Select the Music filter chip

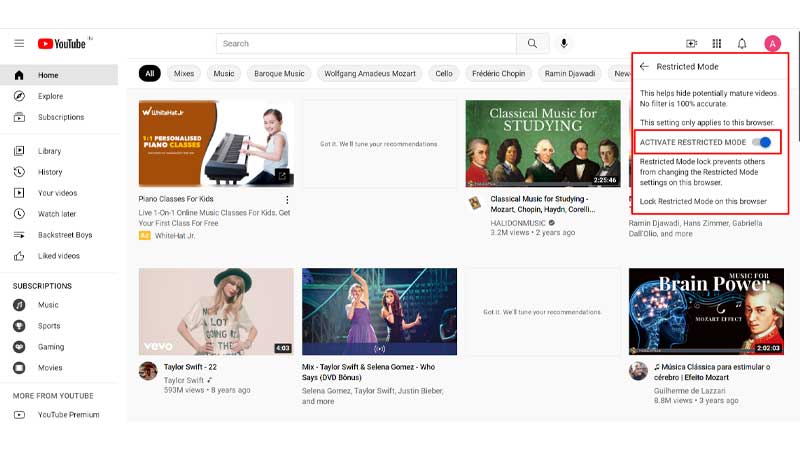[223, 73]
